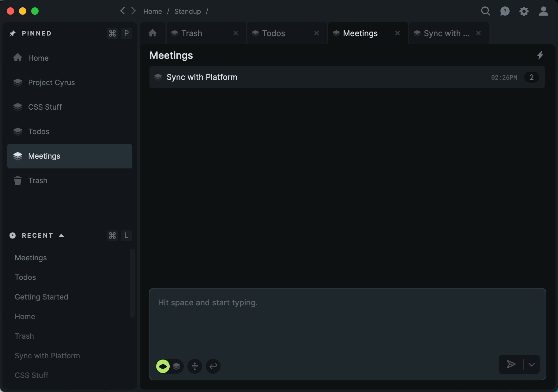
Task: Open Todos in pinned sidebar
Action: [70, 131]
